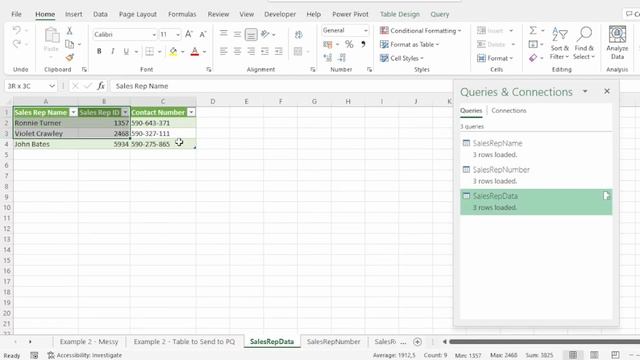Apply the yellow fill color bucket
Image resolution: width=640 pixels, height=360 pixels.
click(x=173, y=51)
